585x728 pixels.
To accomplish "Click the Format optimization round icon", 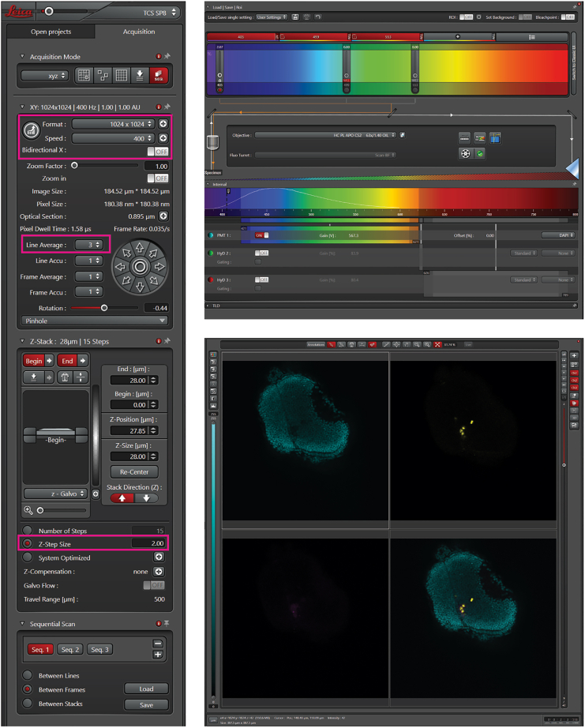I will (x=32, y=130).
